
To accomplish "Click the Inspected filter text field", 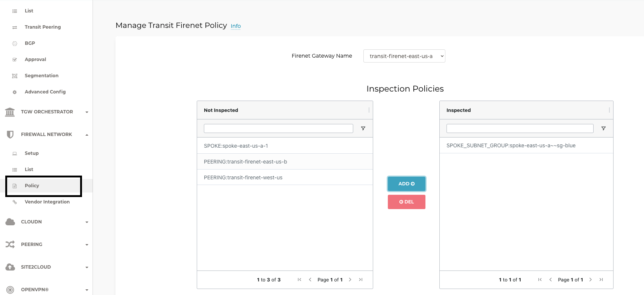I will pyautogui.click(x=520, y=128).
